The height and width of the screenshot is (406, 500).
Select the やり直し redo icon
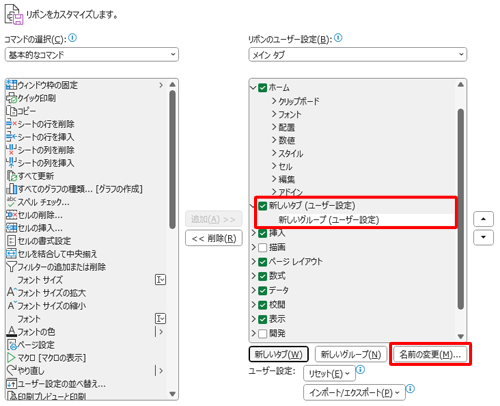tap(11, 371)
